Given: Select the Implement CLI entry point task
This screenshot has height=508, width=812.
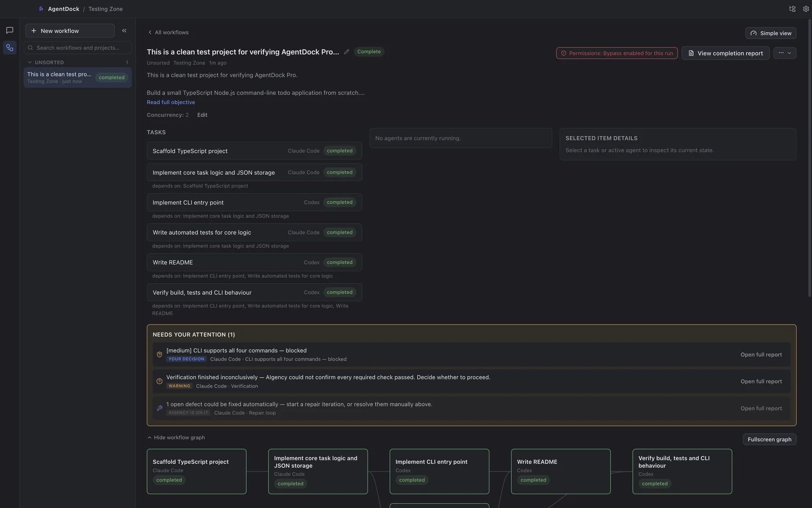Looking at the screenshot, I should coord(254,202).
